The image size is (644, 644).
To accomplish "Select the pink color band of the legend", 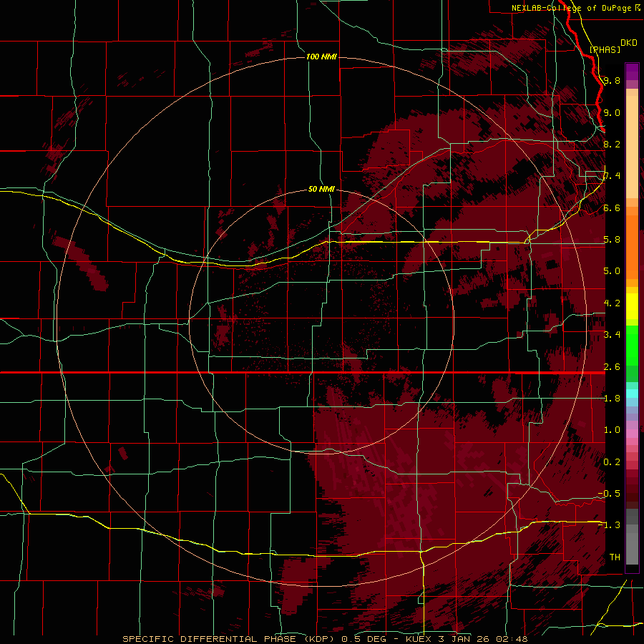I will click(632, 434).
